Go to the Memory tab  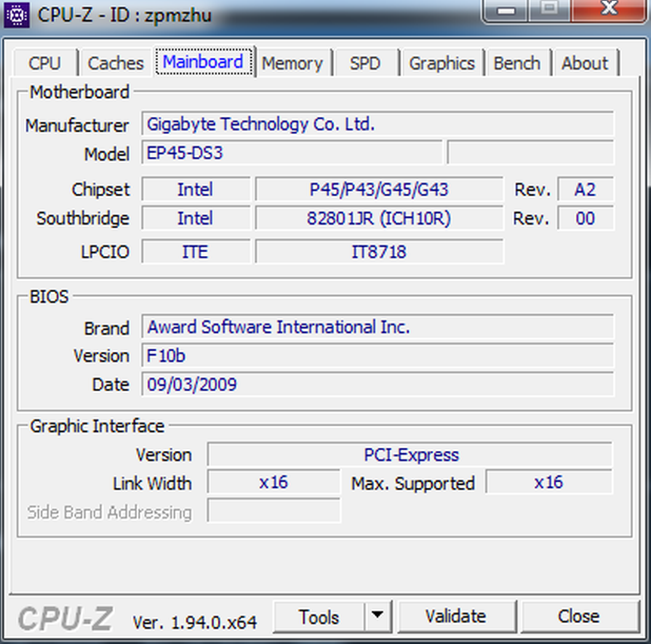[293, 63]
